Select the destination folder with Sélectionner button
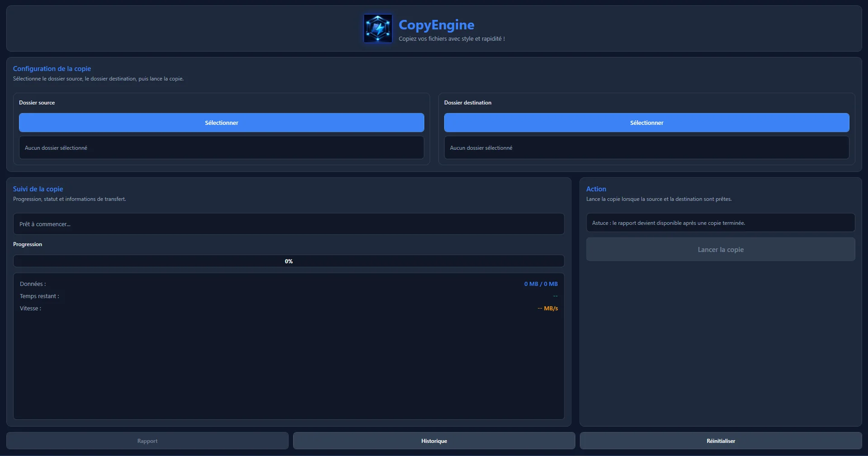 coord(647,123)
